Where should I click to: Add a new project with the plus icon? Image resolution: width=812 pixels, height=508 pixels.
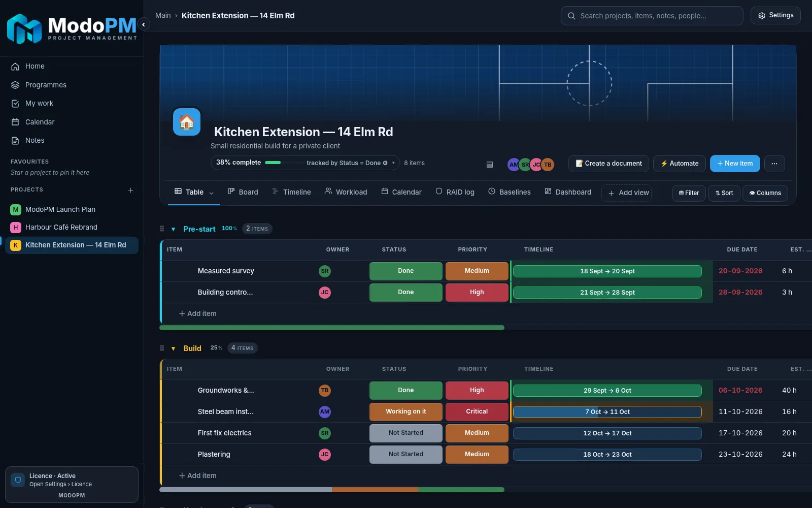pos(130,190)
